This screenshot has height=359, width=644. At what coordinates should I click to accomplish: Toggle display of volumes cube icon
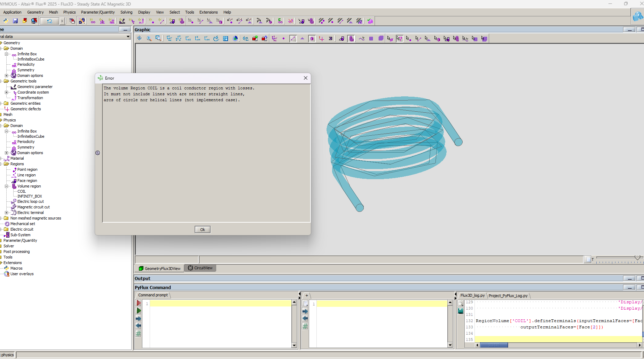(x=312, y=38)
